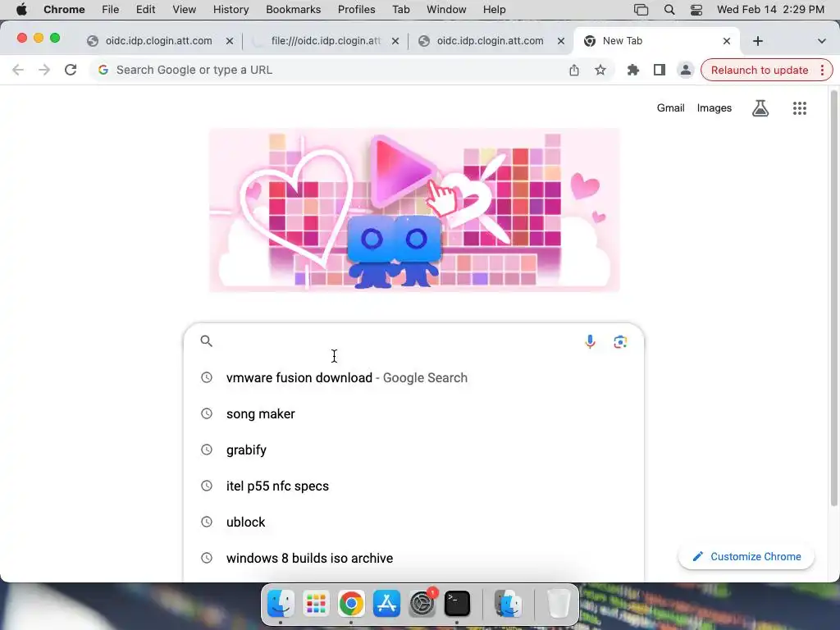The height and width of the screenshot is (630, 840).
Task: Close the first oidc.idp.clogin.att.com tab
Action: (x=230, y=41)
